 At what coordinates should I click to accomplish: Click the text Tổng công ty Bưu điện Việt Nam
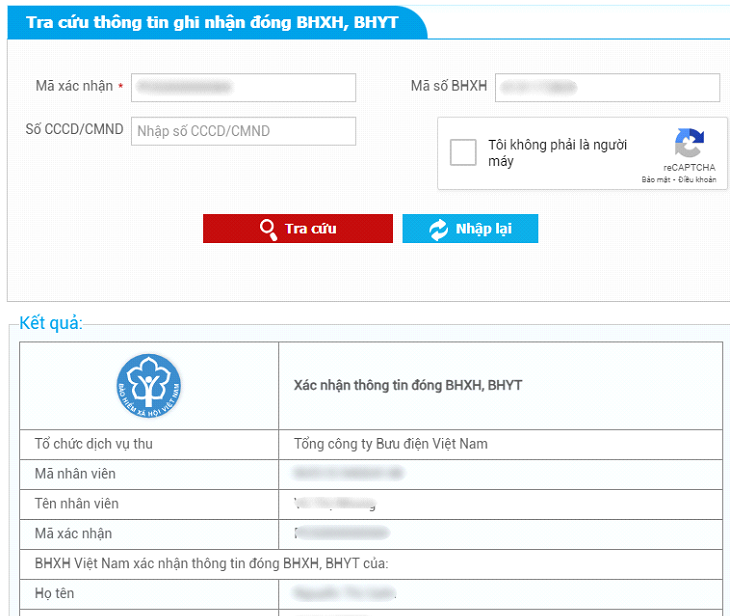click(x=390, y=444)
